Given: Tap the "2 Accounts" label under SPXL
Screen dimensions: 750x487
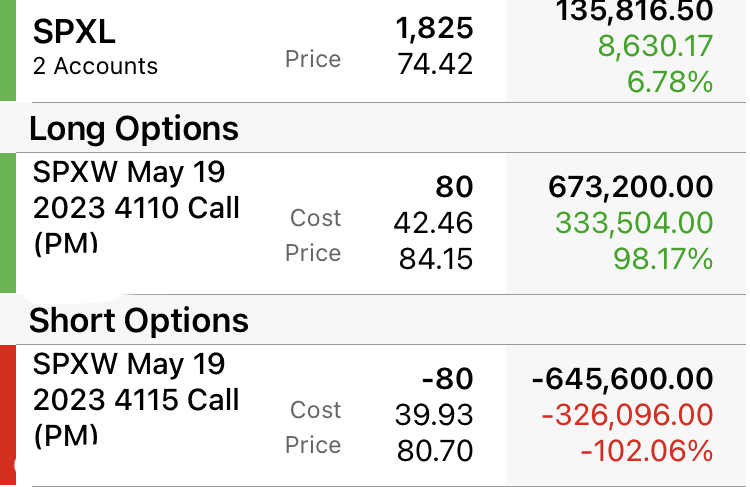Looking at the screenshot, I should click(95, 67).
